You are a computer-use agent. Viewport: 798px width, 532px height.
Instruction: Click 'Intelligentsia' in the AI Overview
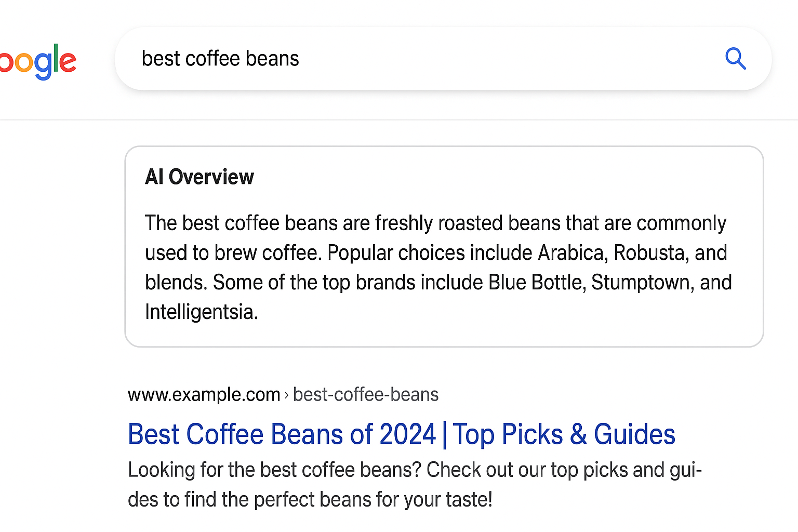pyautogui.click(x=201, y=312)
